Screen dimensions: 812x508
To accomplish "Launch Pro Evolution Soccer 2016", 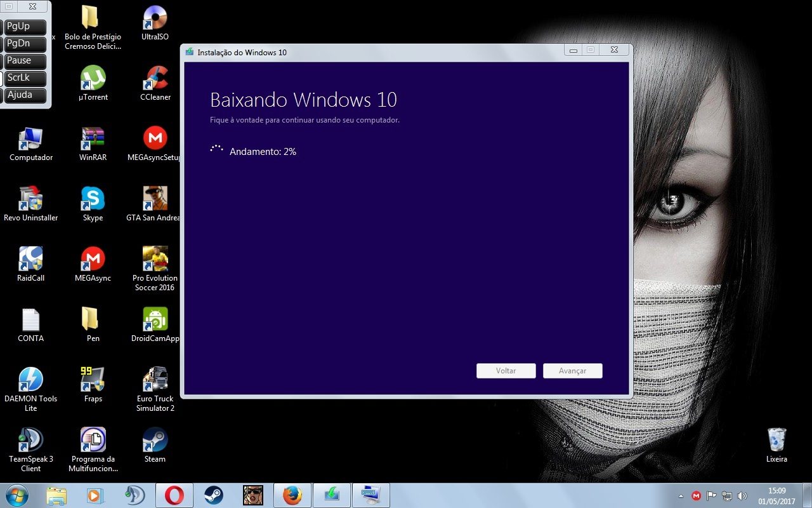I will pyautogui.click(x=155, y=269).
